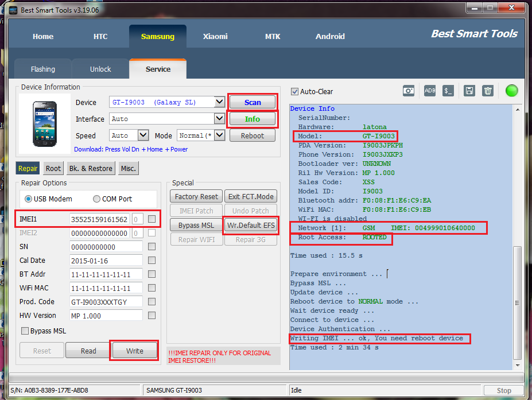Click the Write button
Screen dimensions: 532x400
click(x=135, y=351)
